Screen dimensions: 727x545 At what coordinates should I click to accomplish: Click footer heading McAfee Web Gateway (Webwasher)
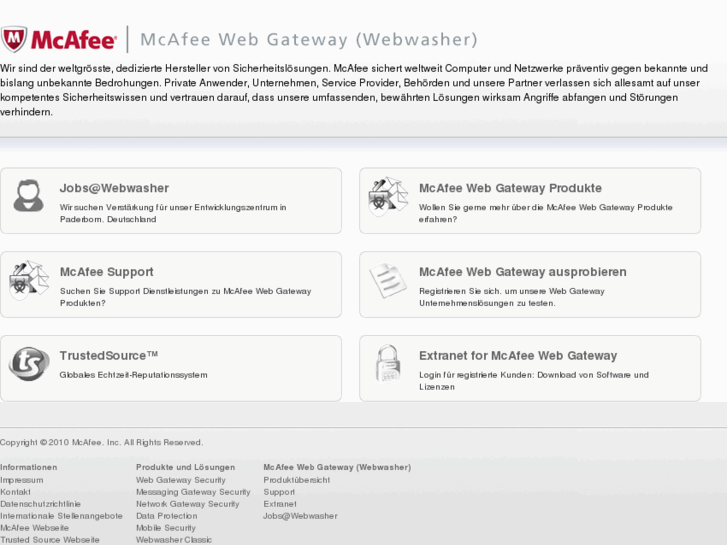[337, 467]
